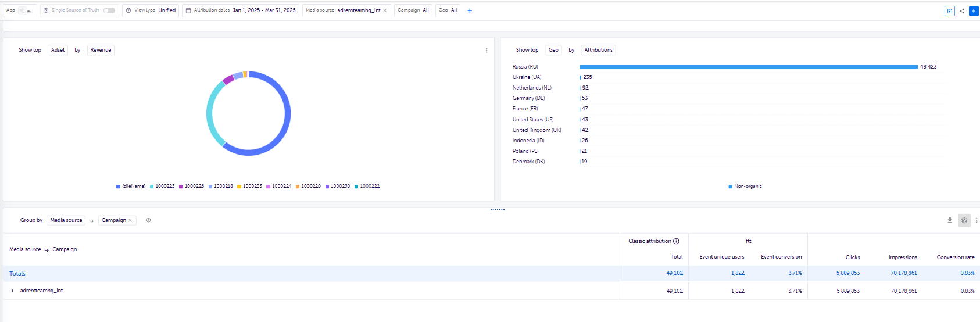980x322 pixels.
Task: Open the Geo All filter
Action: point(448,10)
